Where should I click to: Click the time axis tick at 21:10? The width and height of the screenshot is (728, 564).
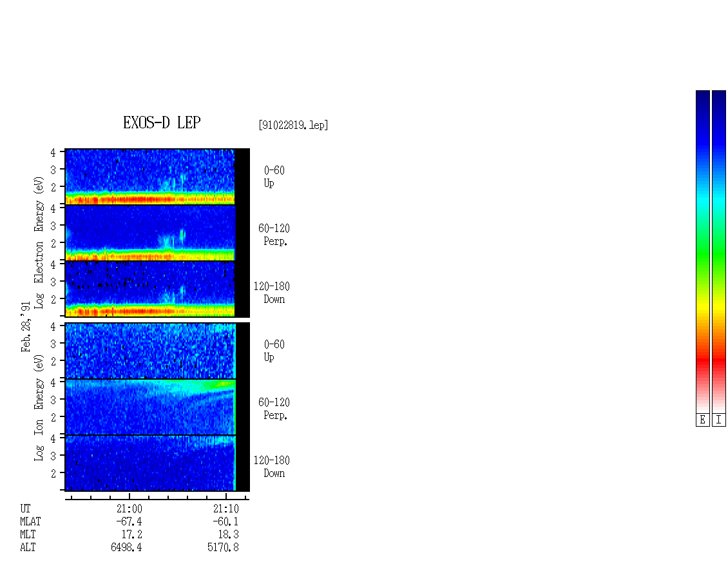click(226, 496)
